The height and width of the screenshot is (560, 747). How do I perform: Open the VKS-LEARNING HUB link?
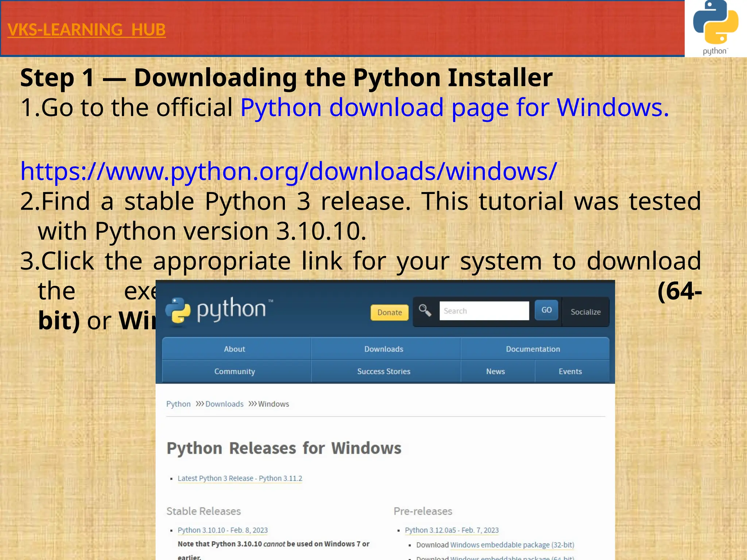point(86,30)
